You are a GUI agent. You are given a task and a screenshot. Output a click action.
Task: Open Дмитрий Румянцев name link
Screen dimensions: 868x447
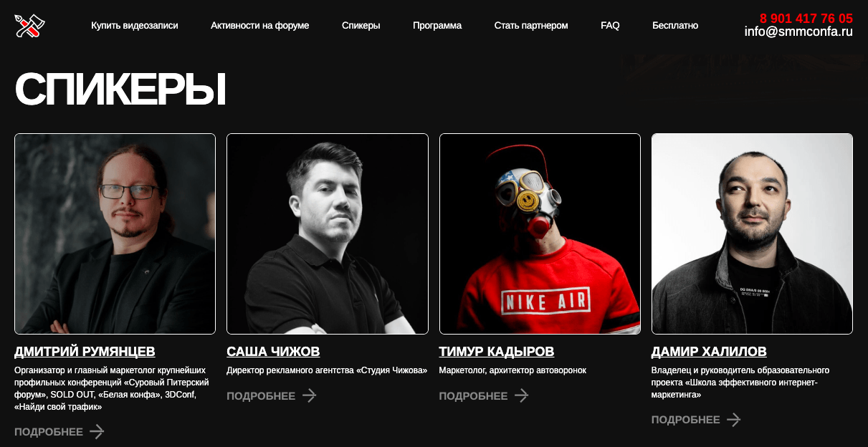tap(85, 352)
